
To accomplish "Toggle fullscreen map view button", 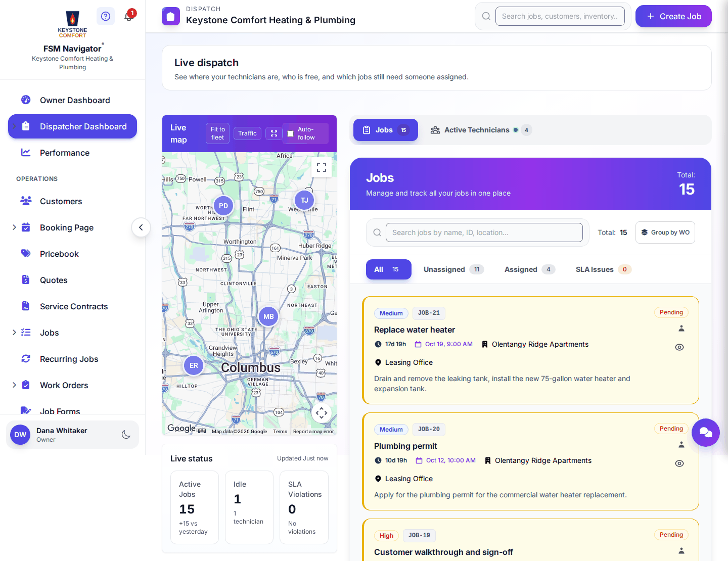I will coord(322,167).
